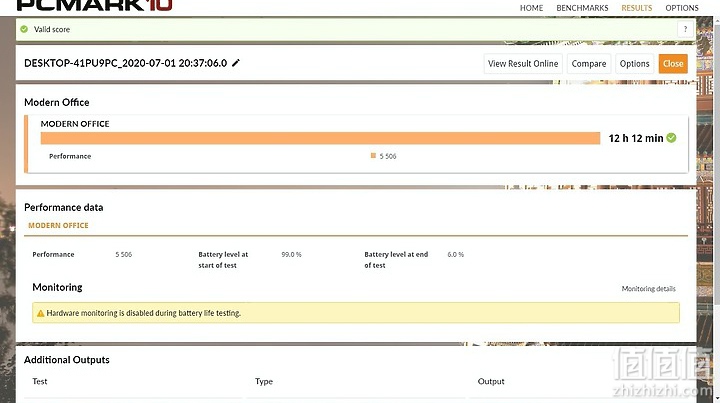The width and height of the screenshot is (720, 403).
Task: Go to the HOME menu
Action: 531,8
